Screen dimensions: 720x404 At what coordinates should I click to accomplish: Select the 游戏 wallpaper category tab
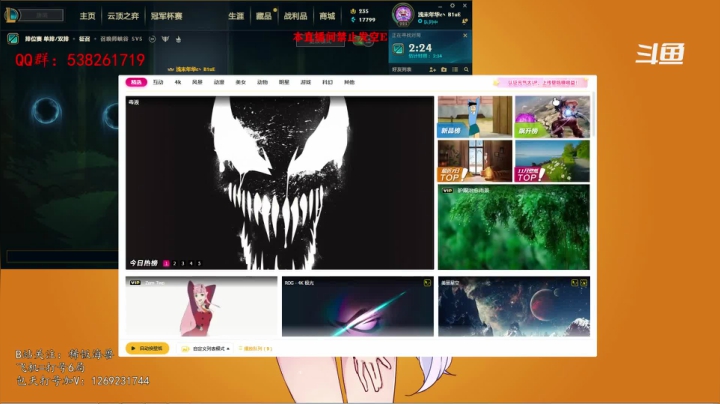[x=305, y=82]
